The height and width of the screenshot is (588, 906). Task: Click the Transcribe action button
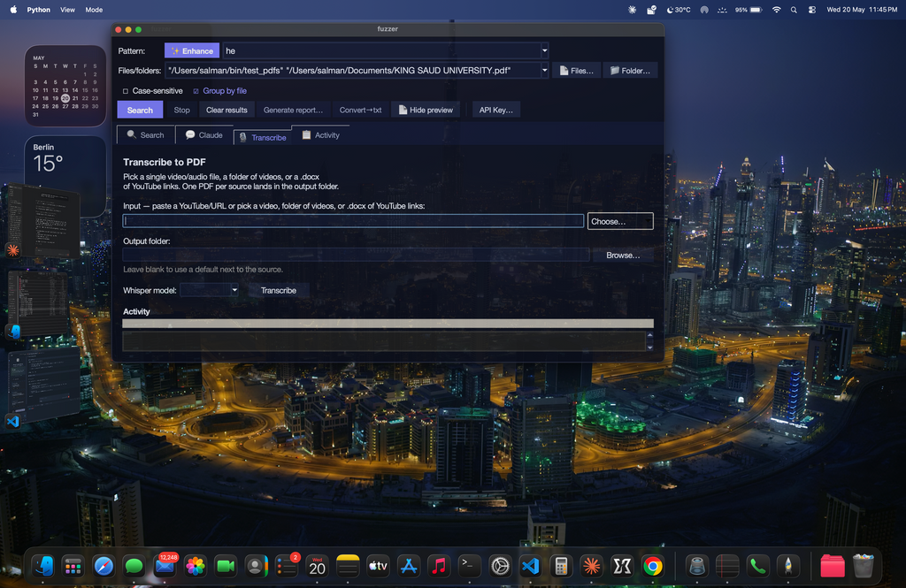[x=278, y=290]
